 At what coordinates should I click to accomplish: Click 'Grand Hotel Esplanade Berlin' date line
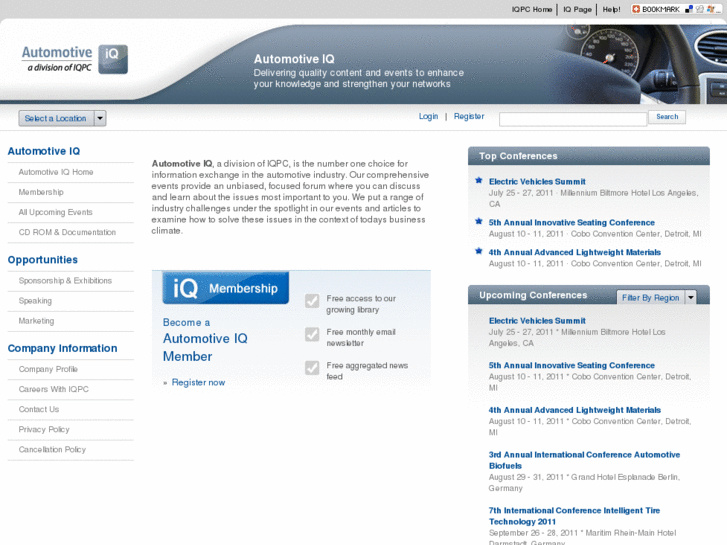(584, 482)
